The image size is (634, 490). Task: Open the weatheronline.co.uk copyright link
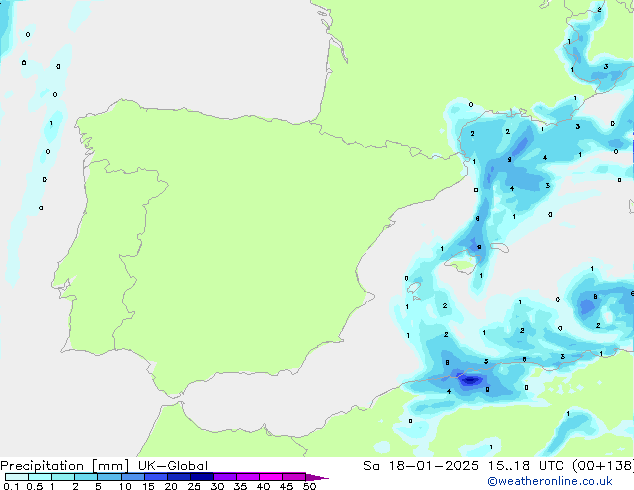tap(549, 481)
